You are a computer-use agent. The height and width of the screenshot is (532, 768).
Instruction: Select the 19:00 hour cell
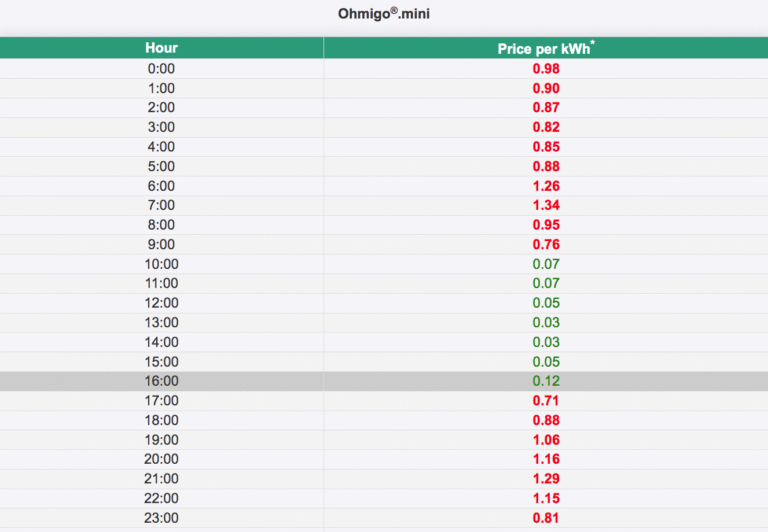coord(161,440)
